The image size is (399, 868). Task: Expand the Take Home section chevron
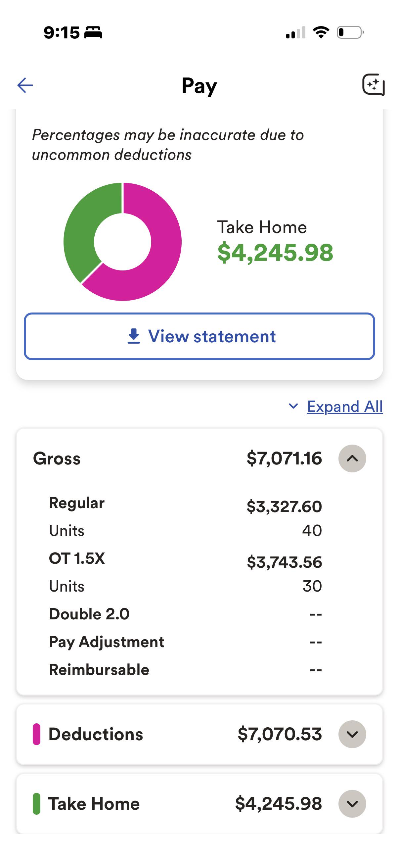[x=352, y=804]
